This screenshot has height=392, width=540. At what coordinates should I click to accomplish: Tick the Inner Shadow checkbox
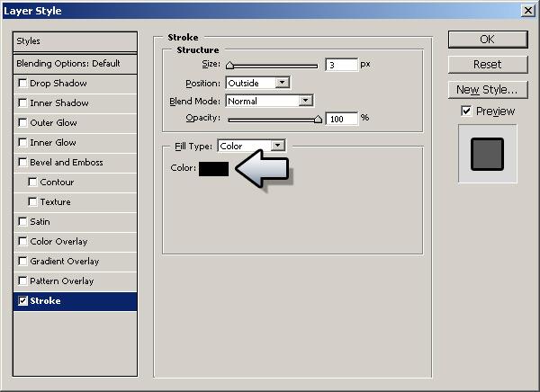point(22,102)
